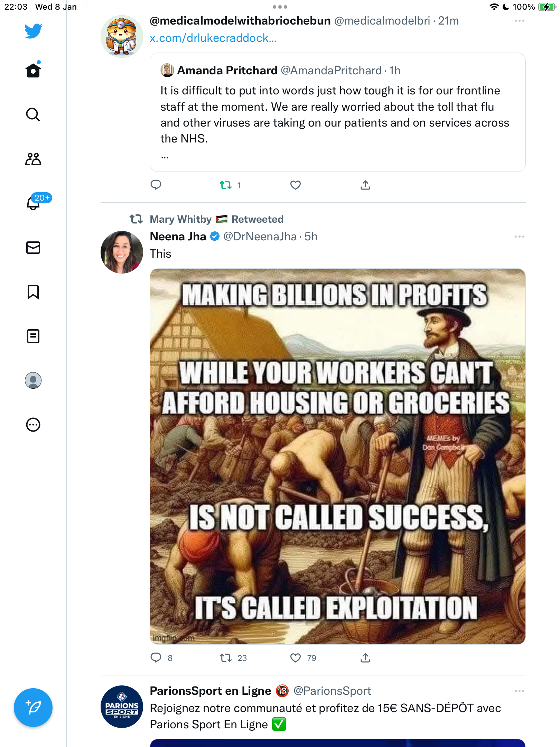Share Neena Jha's tweet via share icon
This screenshot has width=560, height=747.
click(x=365, y=658)
